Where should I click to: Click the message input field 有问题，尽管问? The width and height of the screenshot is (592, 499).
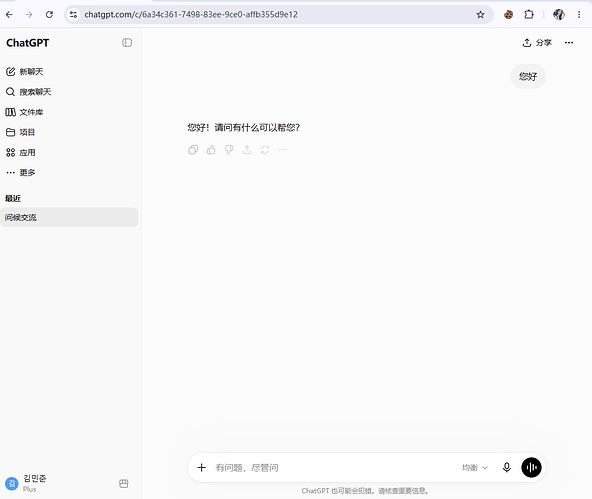coord(334,468)
